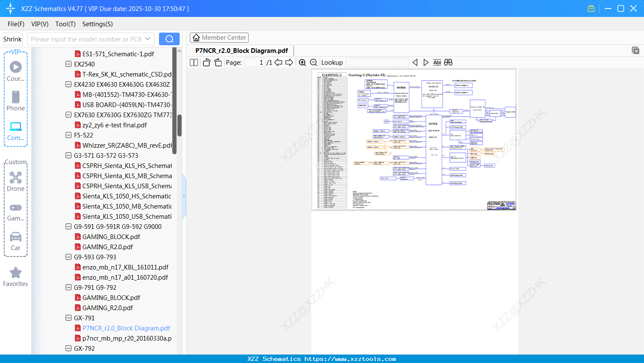This screenshot has width=644, height=363.
Task: Click the block diagram page preview
Action: click(414, 140)
